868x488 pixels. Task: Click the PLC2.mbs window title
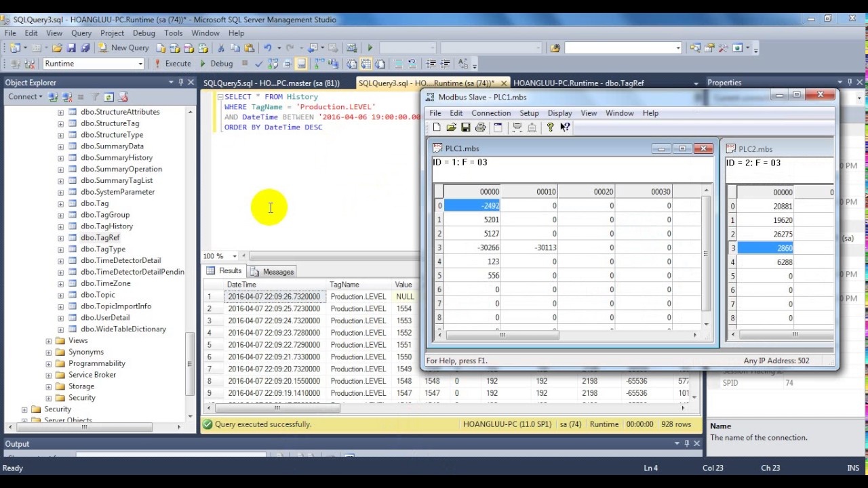point(755,149)
